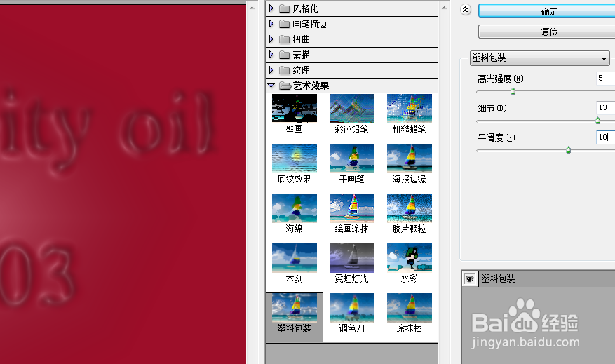Click the 平滑度 (S) label

pyautogui.click(x=496, y=137)
